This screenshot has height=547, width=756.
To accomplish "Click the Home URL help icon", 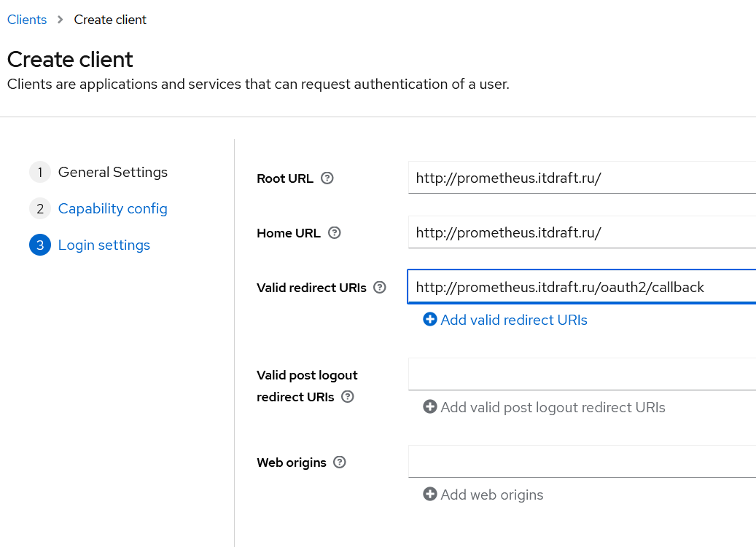I will (x=335, y=233).
